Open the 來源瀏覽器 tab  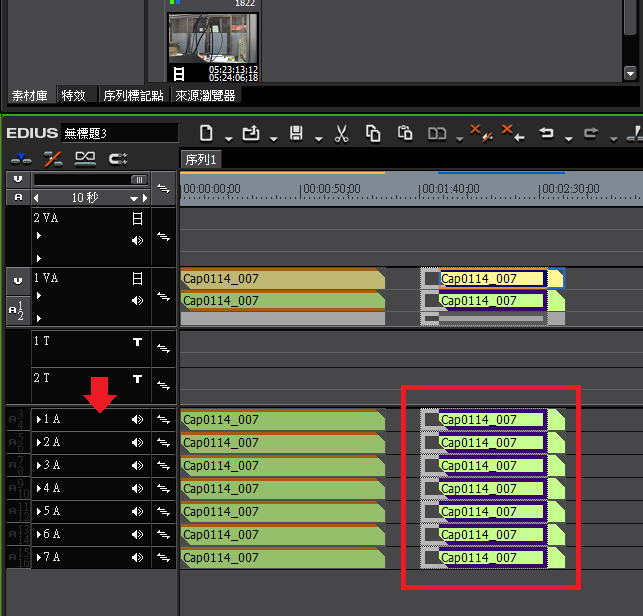click(x=206, y=96)
